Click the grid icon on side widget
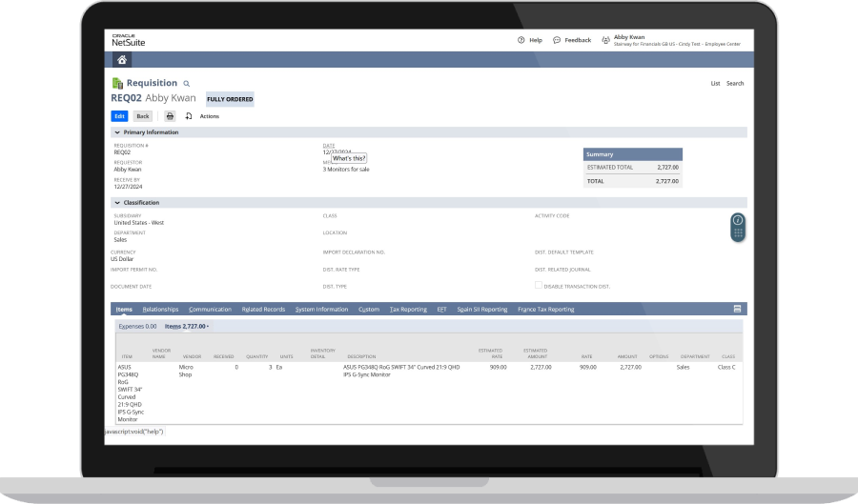This screenshot has width=858, height=504. click(x=737, y=233)
